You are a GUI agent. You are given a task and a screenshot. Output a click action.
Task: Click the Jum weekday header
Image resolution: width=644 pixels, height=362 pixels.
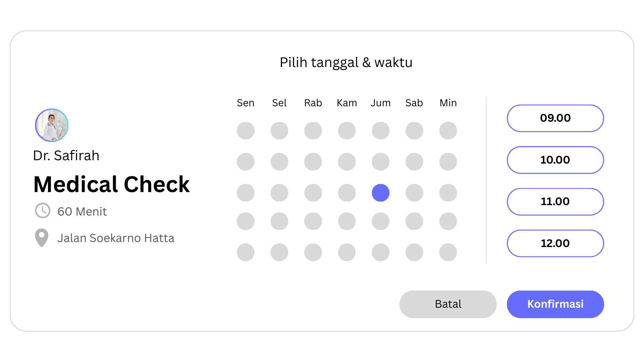[380, 103]
